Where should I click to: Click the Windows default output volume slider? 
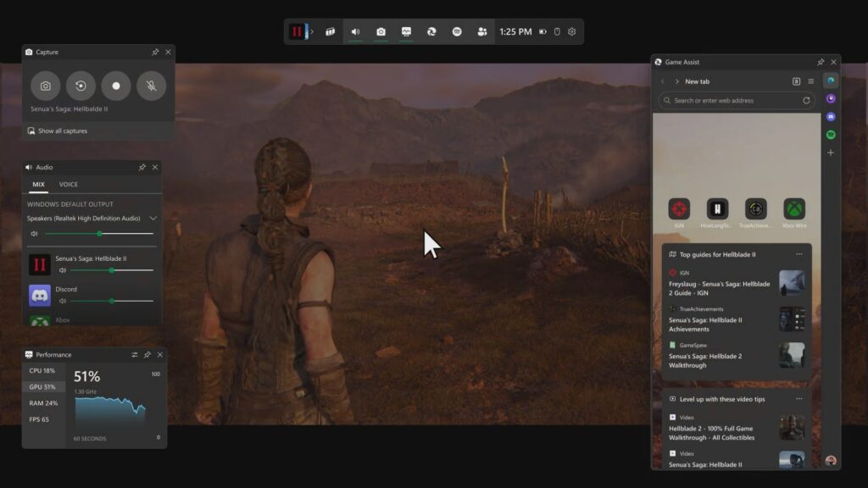coord(98,234)
